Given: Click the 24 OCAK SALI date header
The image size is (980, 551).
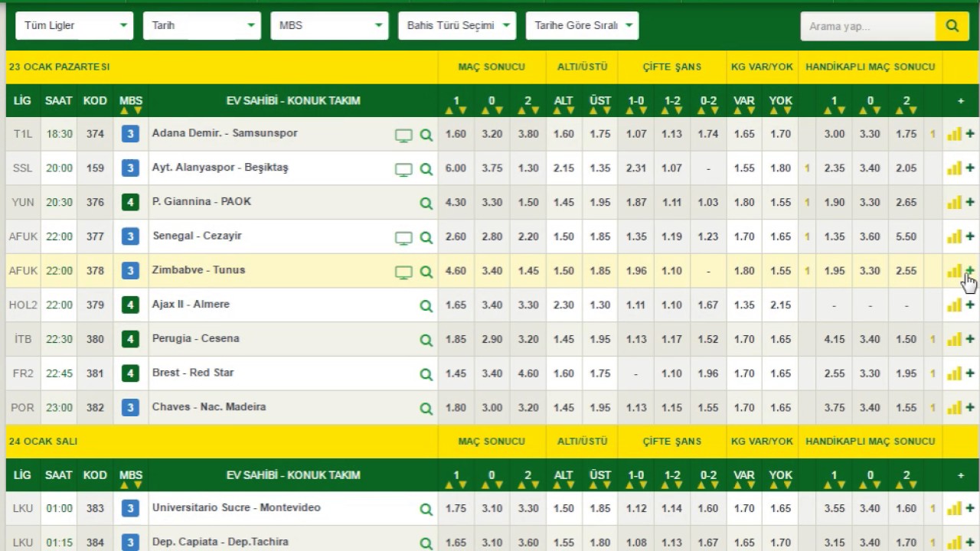Looking at the screenshot, I should 43,441.
